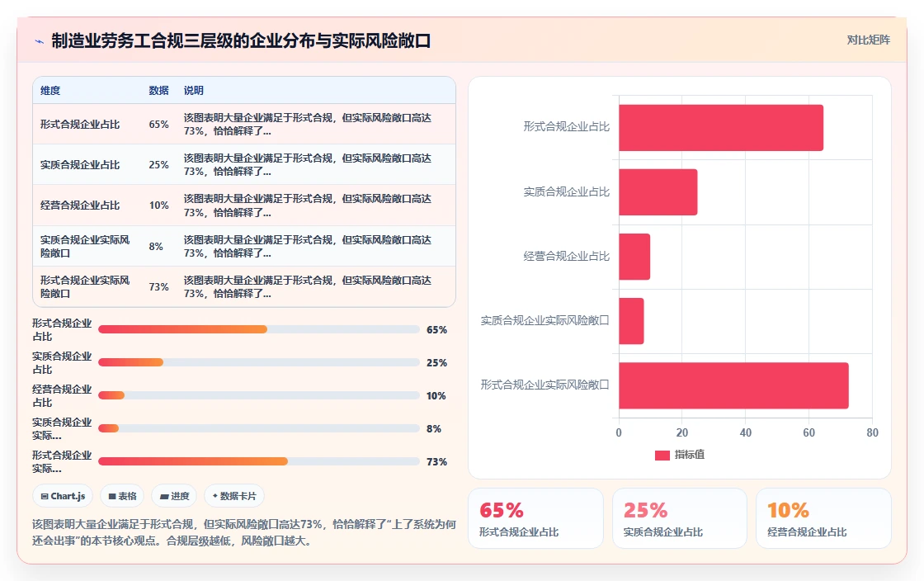Click the 形式合规企业占比 65% progress bar
This screenshot has width=924, height=581.
pyautogui.click(x=259, y=329)
